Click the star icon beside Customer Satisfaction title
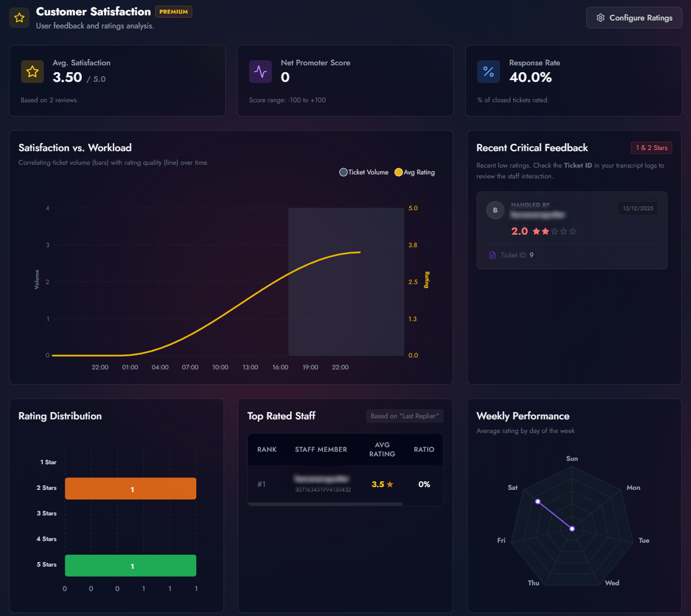This screenshot has width=691, height=616. [x=19, y=18]
